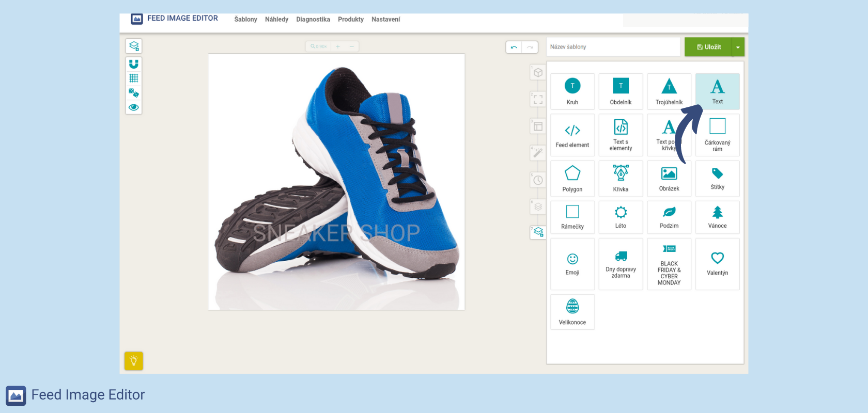Open layers panel from left toolbar
Screen dimensions: 868x413
pos(134,46)
